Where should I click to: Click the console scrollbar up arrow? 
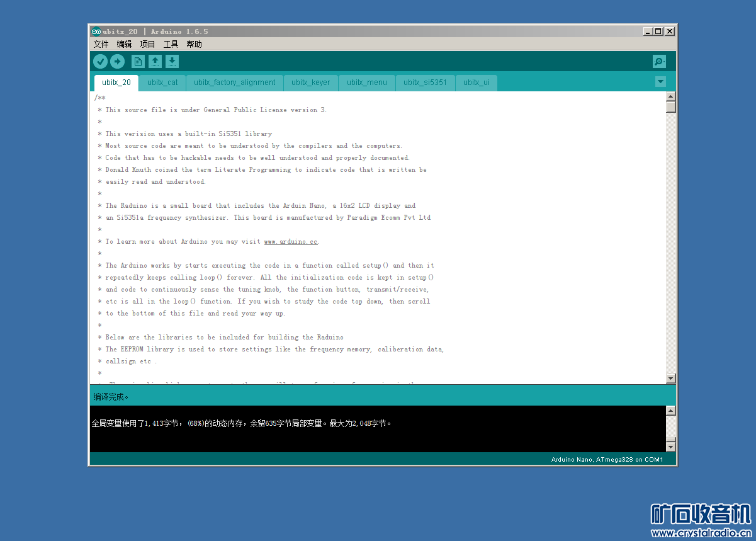[671, 411]
